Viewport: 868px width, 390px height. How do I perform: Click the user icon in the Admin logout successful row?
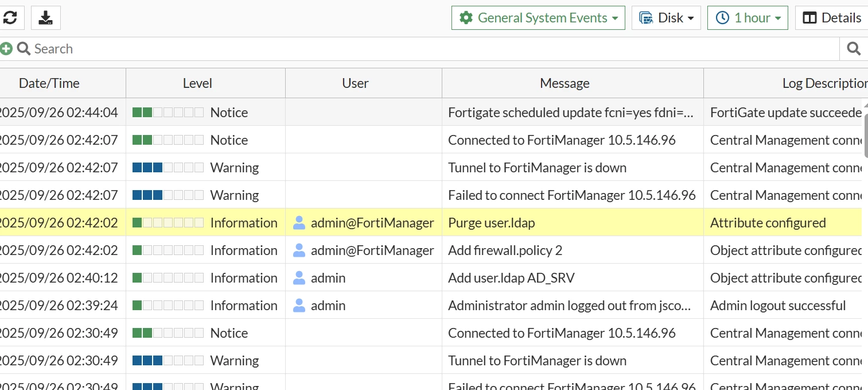(x=299, y=306)
